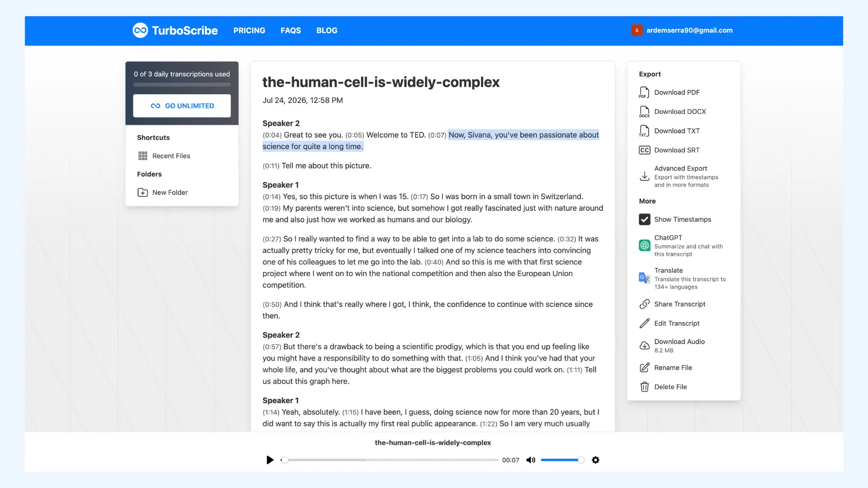Click timestamp (1:14) under Speaker 1

[271, 413]
